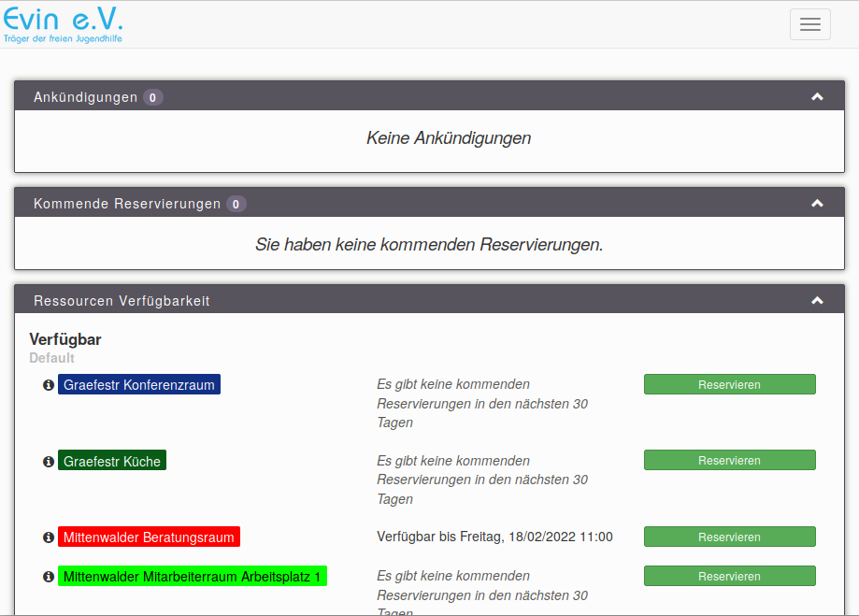859x616 pixels.
Task: Open bright green Mitarbeiterraum Arbeitsplatz 1 label
Action: (193, 577)
